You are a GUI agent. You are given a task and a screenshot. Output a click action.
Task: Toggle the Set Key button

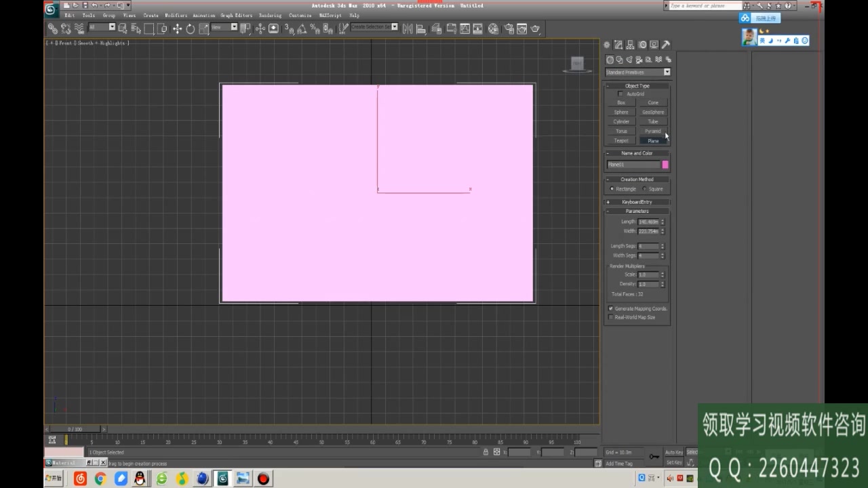[x=674, y=462]
